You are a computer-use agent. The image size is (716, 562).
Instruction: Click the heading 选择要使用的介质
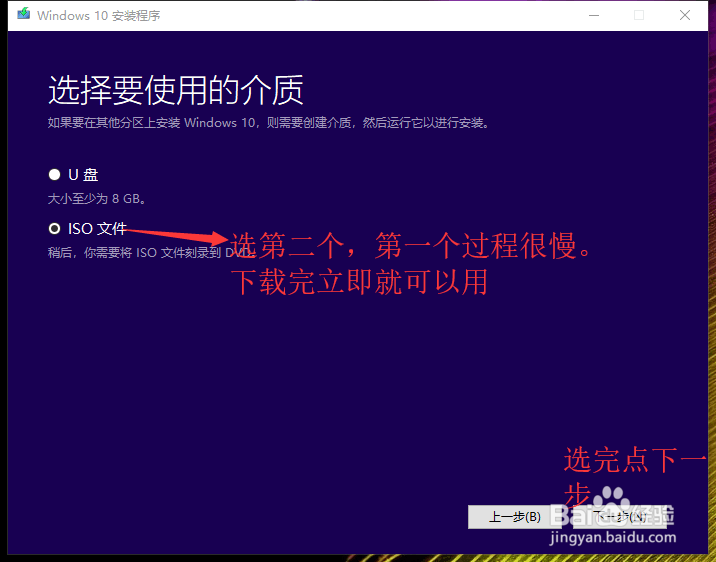176,90
